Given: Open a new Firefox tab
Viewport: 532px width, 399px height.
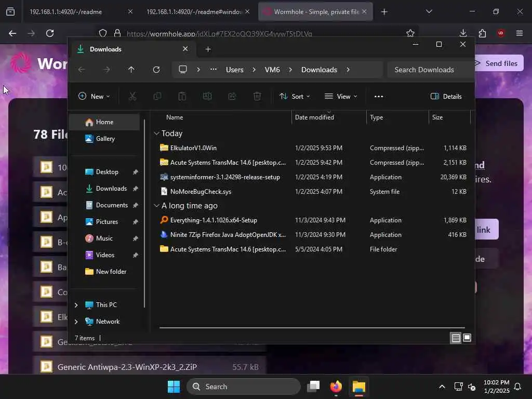Looking at the screenshot, I should (x=384, y=12).
